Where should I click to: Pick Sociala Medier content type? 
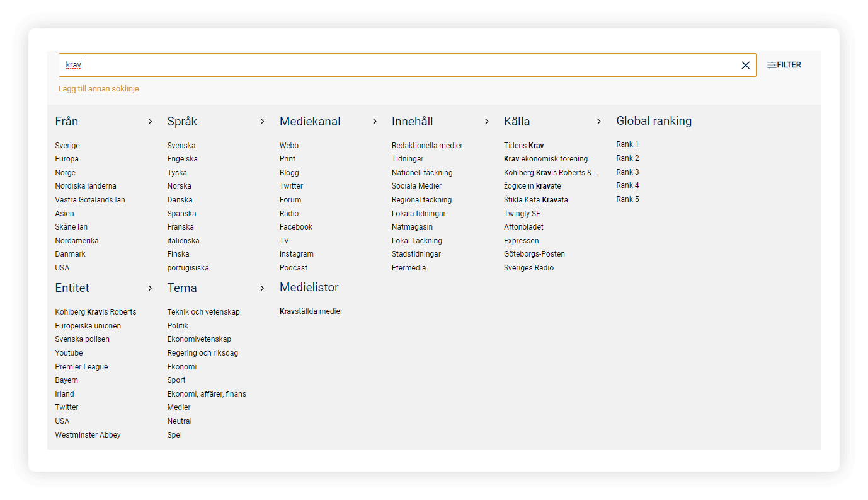tap(417, 186)
